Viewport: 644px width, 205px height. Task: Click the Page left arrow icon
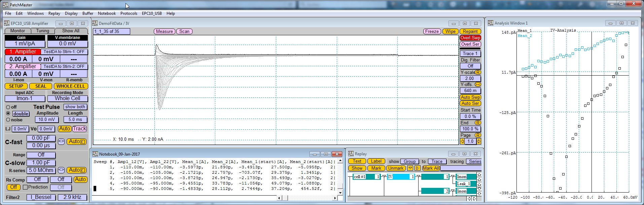coord(462,141)
